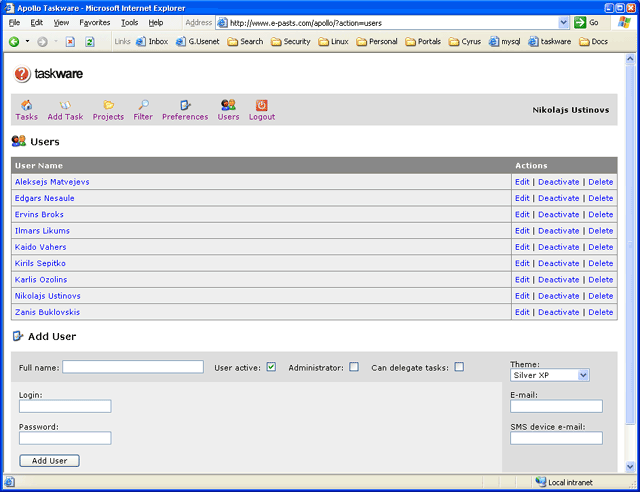Click the SMS device e-mail field
The image size is (640, 492).
point(556,438)
